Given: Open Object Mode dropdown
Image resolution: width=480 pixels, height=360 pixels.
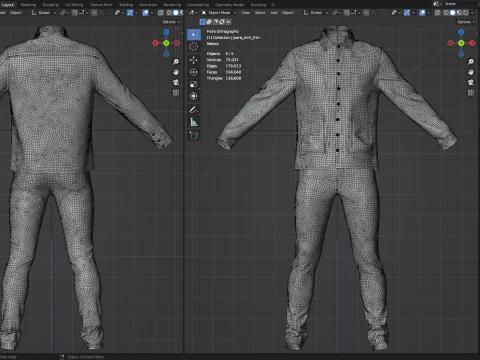Looking at the screenshot, I should pos(219,13).
